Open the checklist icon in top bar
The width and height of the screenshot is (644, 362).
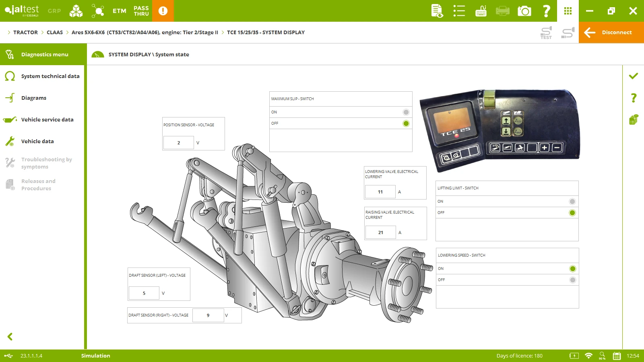[x=459, y=11]
